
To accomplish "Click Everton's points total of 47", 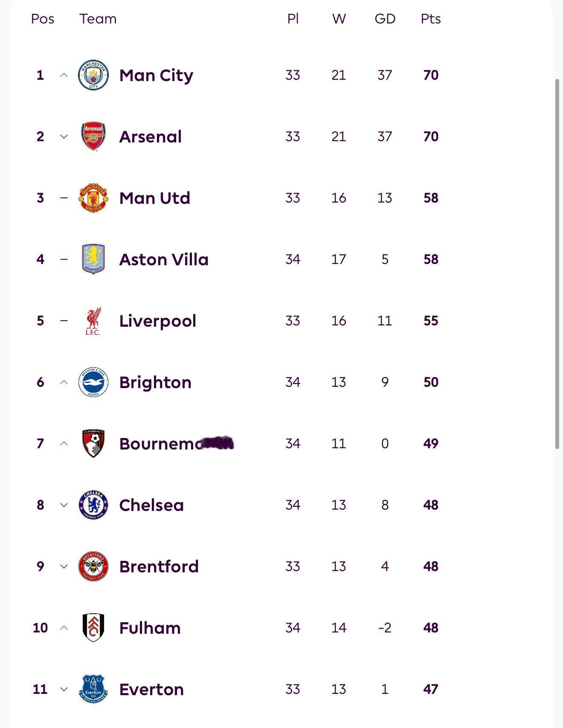I will click(431, 689).
